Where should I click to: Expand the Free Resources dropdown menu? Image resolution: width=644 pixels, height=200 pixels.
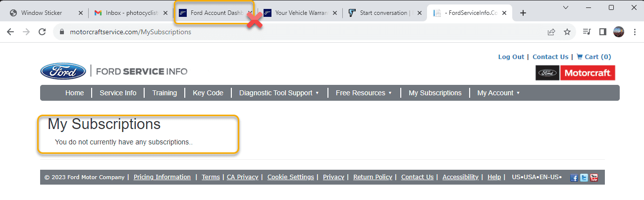(x=364, y=93)
